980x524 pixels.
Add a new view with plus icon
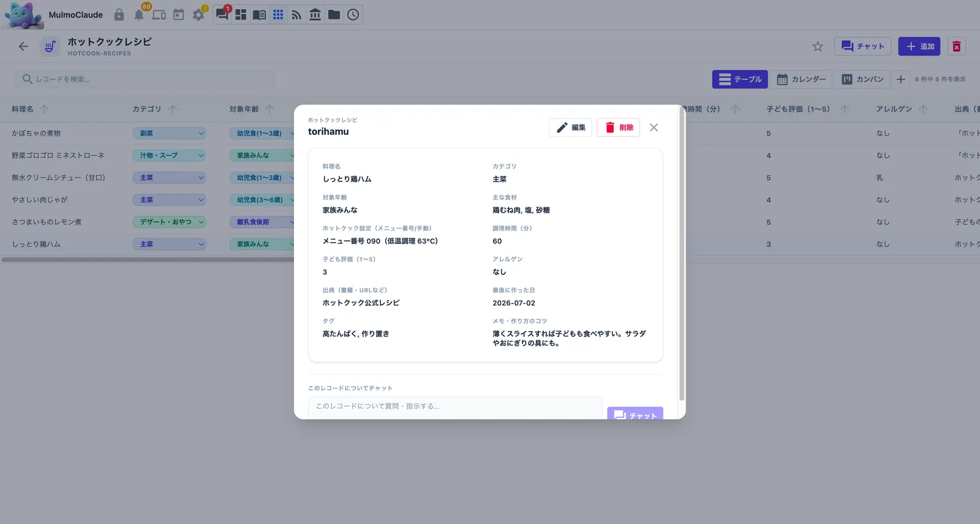[x=901, y=79]
